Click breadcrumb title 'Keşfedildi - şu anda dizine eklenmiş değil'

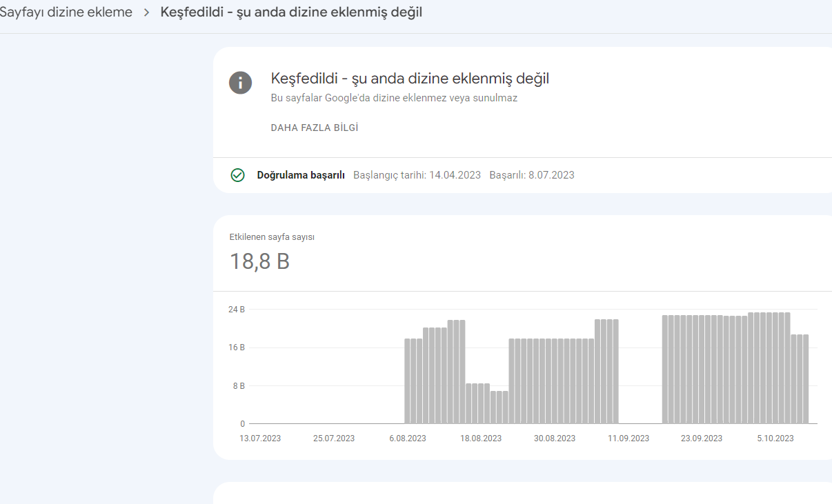(x=291, y=12)
